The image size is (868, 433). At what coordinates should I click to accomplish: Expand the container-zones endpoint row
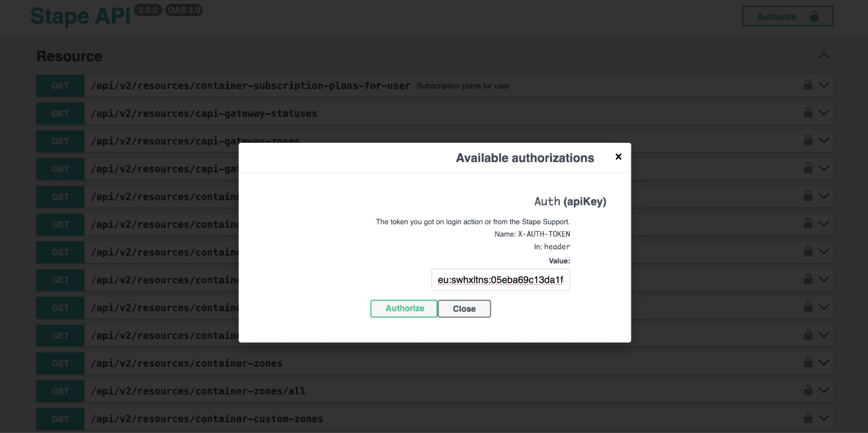pyautogui.click(x=824, y=363)
